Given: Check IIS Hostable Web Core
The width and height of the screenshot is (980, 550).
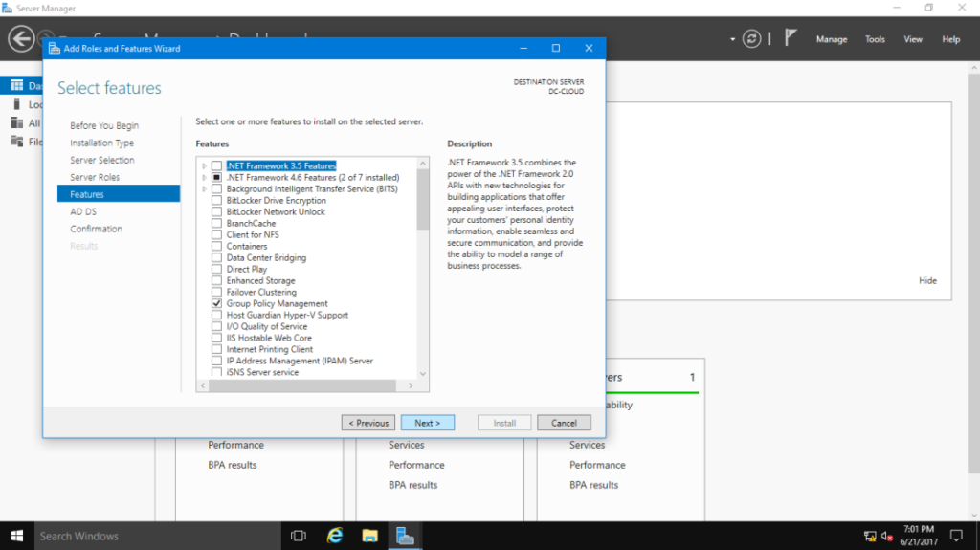Looking at the screenshot, I should point(217,338).
